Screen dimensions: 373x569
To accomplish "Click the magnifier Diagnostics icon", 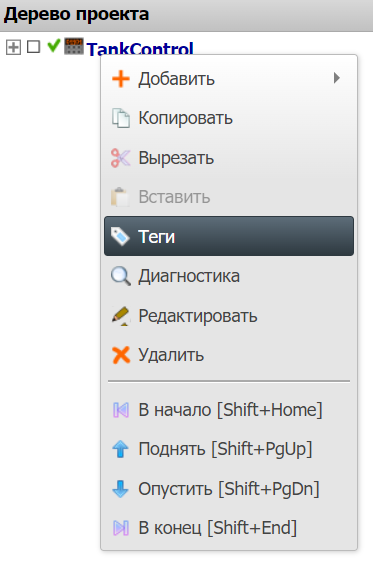I will pyautogui.click(x=121, y=276).
